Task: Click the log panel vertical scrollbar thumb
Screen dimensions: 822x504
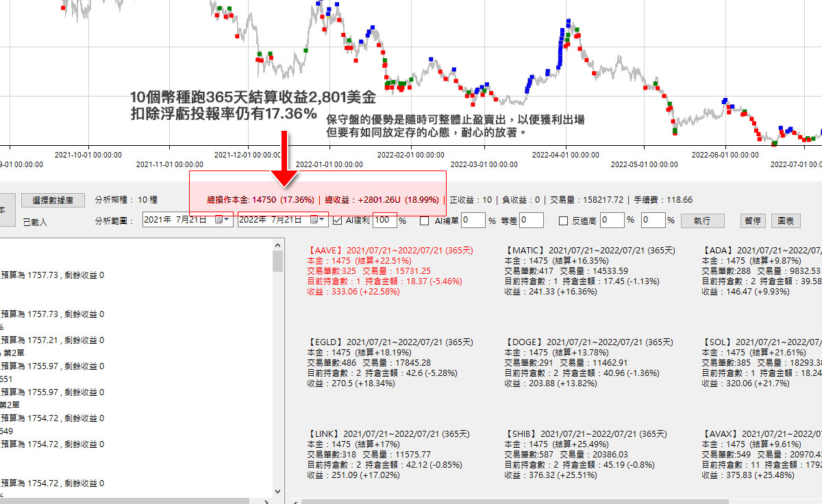Action: [x=277, y=262]
